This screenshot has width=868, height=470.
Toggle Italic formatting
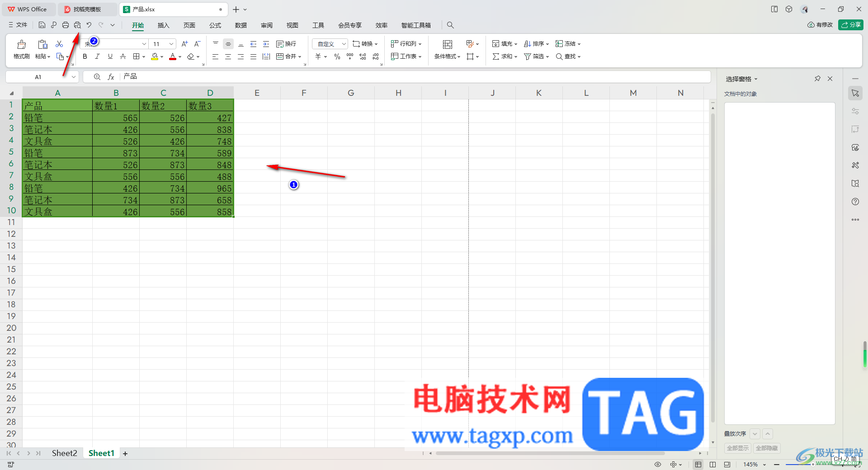[98, 56]
